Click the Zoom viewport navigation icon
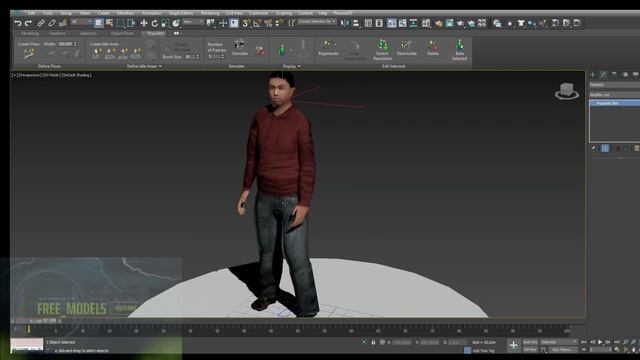The width and height of the screenshot is (640, 360). 626,342
